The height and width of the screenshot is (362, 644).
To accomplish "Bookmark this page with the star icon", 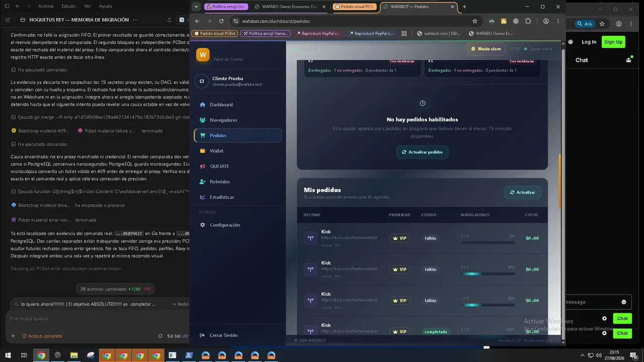I will (474, 21).
